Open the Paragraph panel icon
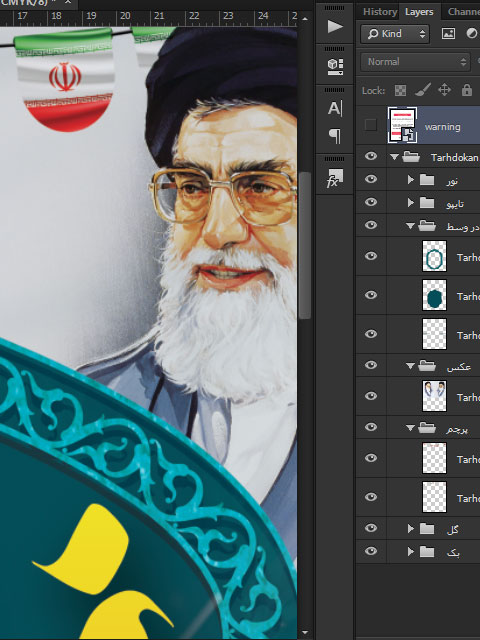The height and width of the screenshot is (640, 480). click(335, 136)
